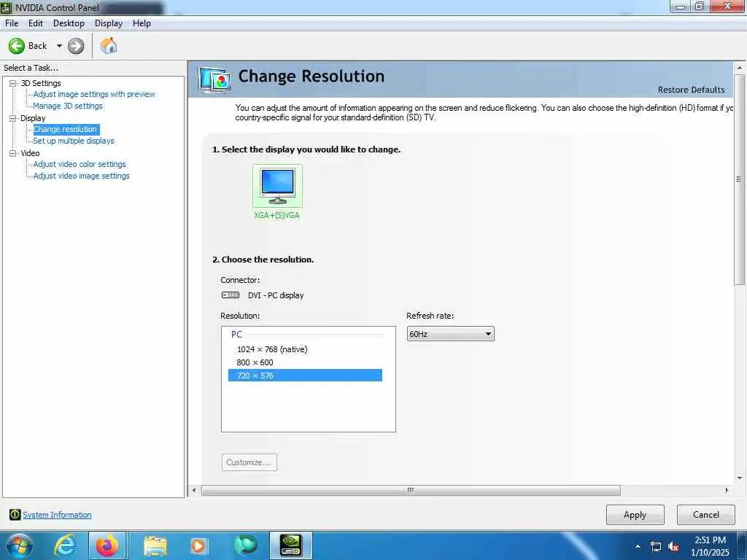The height and width of the screenshot is (560, 747).
Task: Click the NVIDIA Control Panel taskbar icon
Action: 290,545
